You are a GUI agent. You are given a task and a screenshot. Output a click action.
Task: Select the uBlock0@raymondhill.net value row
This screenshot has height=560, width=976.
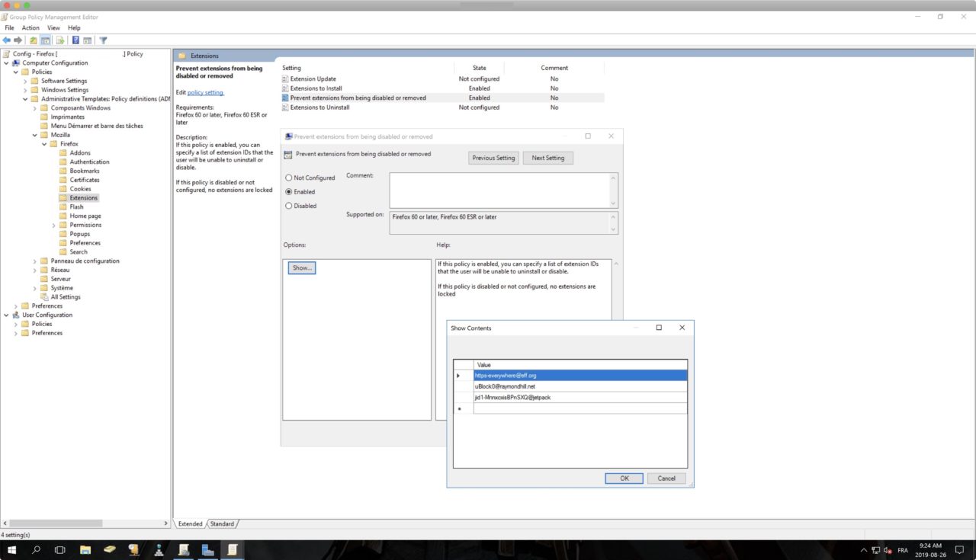coord(580,386)
